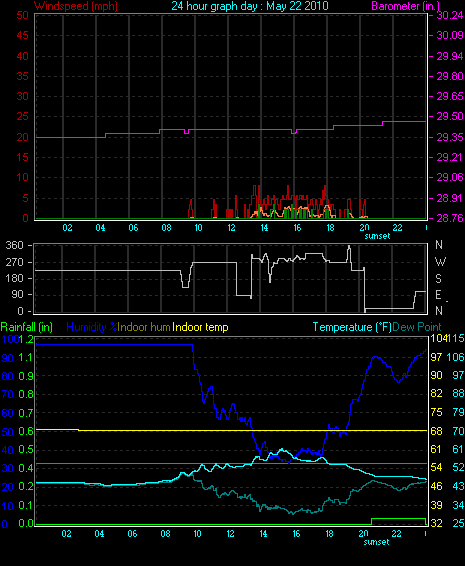Click the 'Dew Point' legend label
465x566 pixels.
coord(417,327)
